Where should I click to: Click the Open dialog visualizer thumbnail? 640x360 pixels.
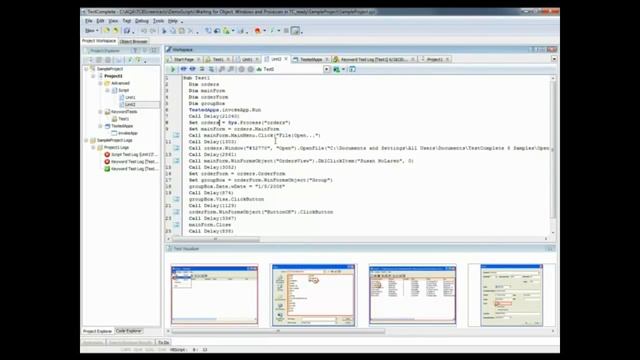click(313, 295)
